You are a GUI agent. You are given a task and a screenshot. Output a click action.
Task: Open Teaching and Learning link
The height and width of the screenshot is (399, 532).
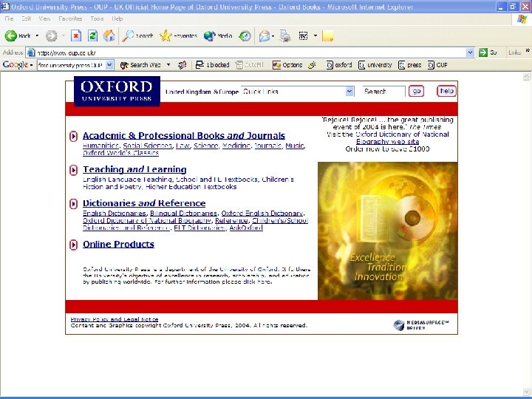pos(134,169)
